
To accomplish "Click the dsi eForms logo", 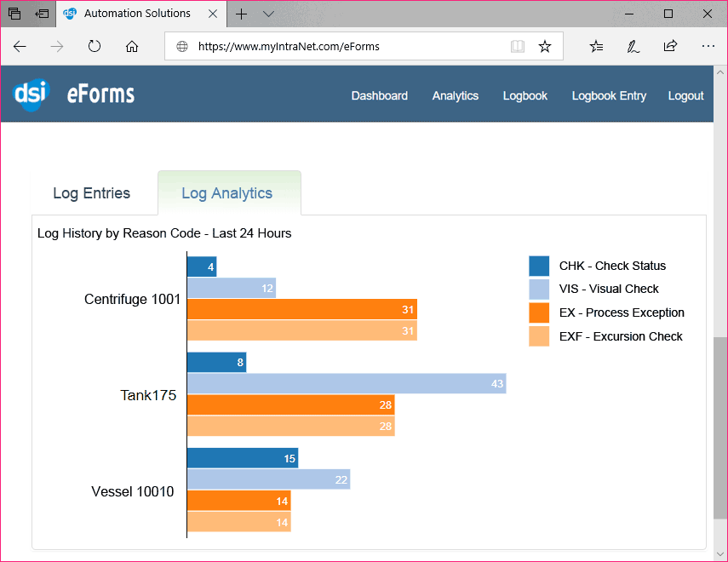I will [x=73, y=95].
